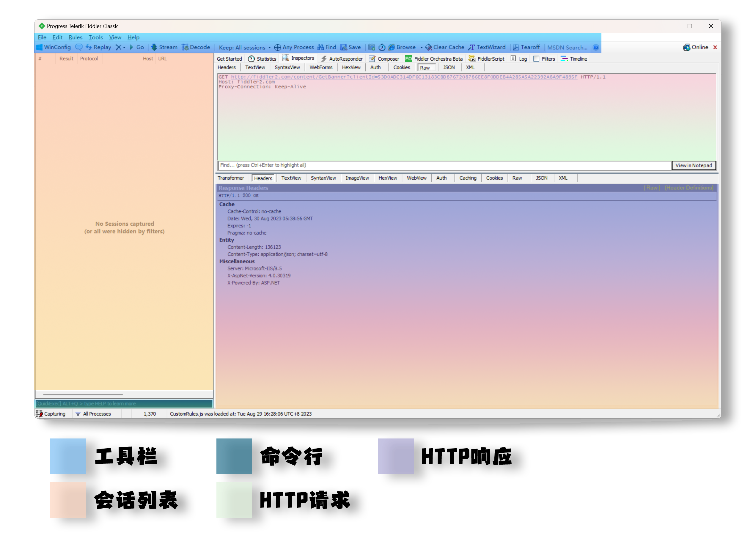Open the Composer tab
The height and width of the screenshot is (533, 756).
[384, 59]
